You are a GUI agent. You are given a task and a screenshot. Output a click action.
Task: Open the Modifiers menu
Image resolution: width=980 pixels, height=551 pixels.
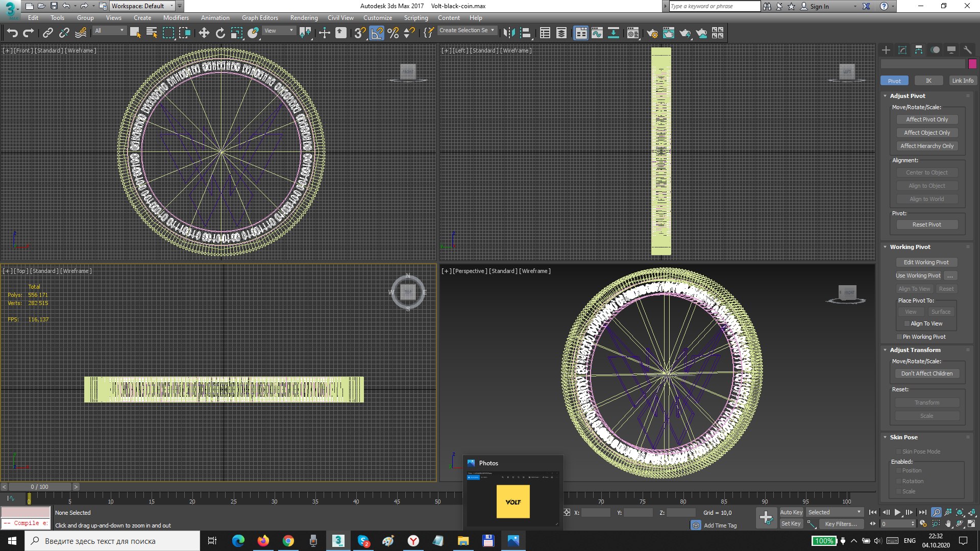click(x=176, y=17)
